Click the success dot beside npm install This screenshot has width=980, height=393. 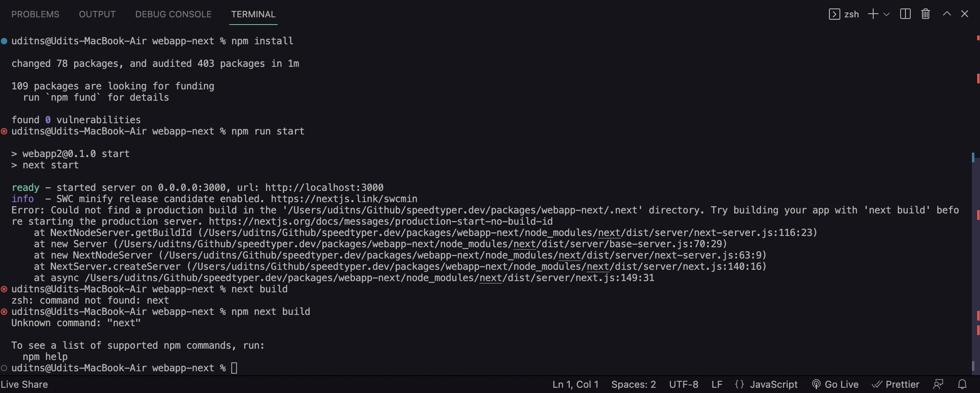point(4,40)
